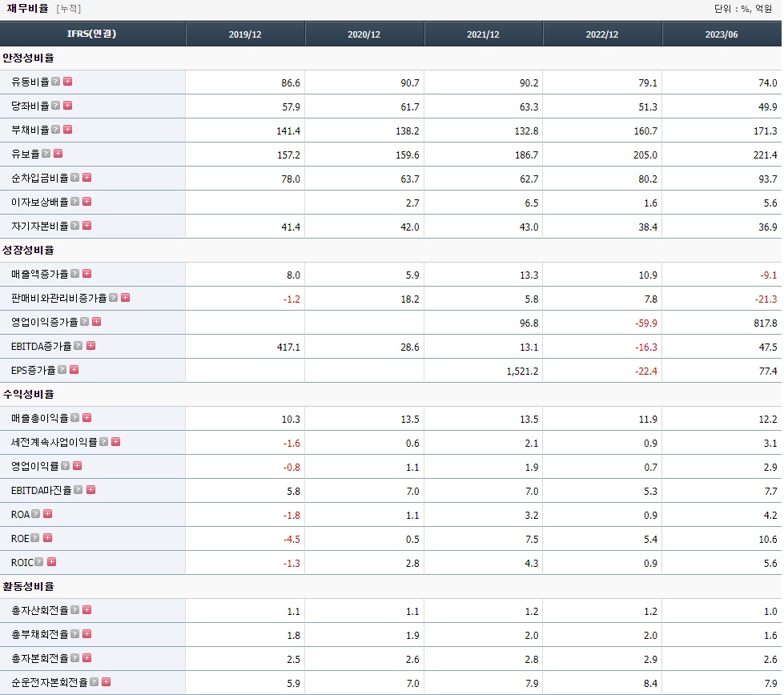Click plus icon beside ROIC
Viewport: 784px width, 695px height.
pos(51,561)
